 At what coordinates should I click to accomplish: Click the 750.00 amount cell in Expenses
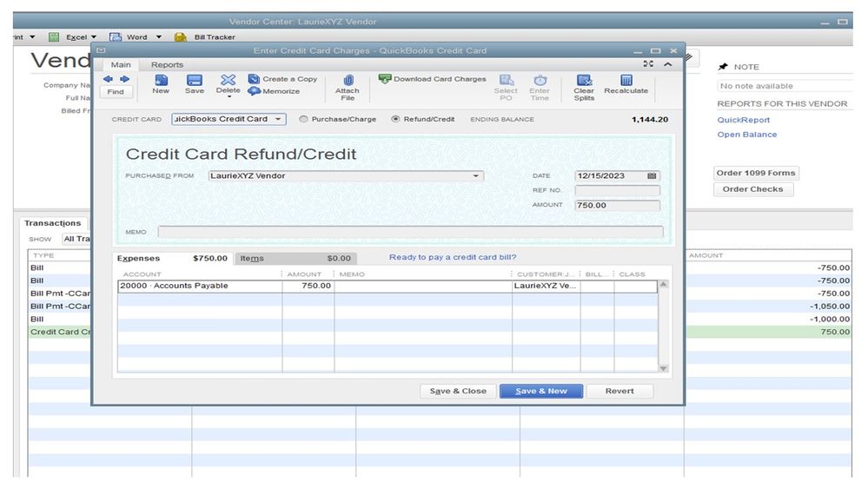(x=308, y=286)
